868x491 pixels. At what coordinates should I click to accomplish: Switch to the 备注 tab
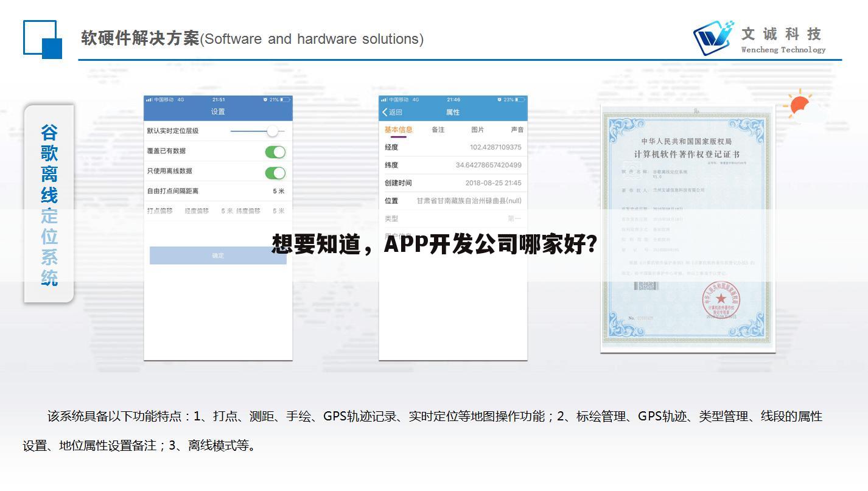point(438,130)
